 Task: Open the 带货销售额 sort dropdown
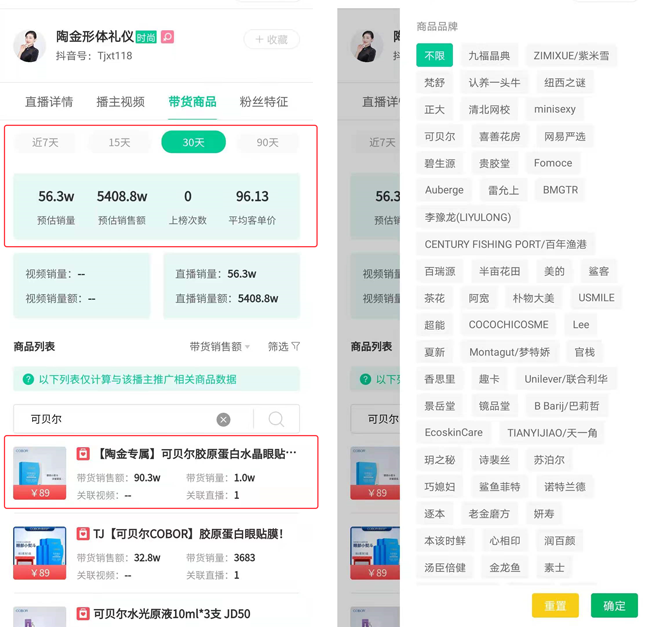point(220,346)
